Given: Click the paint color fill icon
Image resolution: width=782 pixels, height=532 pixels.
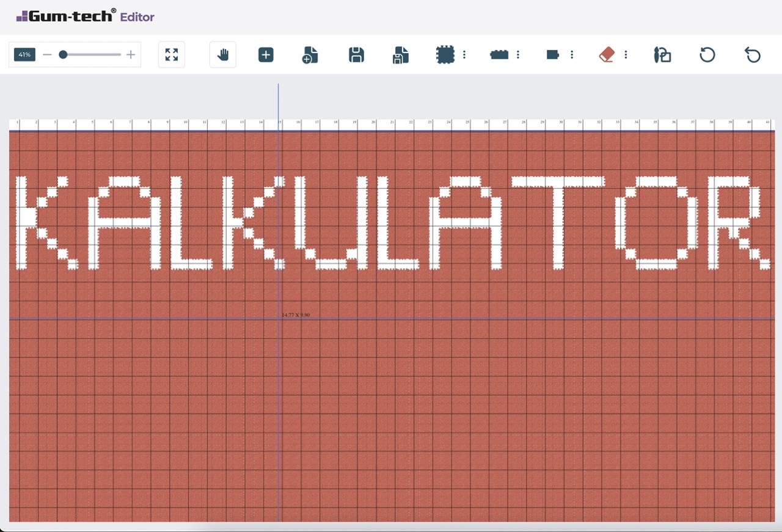Looking at the screenshot, I should (x=662, y=55).
